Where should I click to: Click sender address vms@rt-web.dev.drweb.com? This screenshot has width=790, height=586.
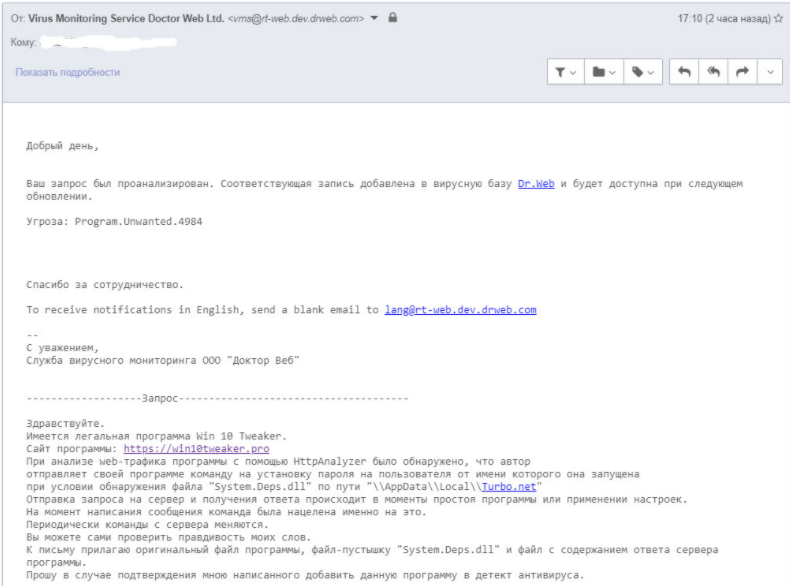296,19
